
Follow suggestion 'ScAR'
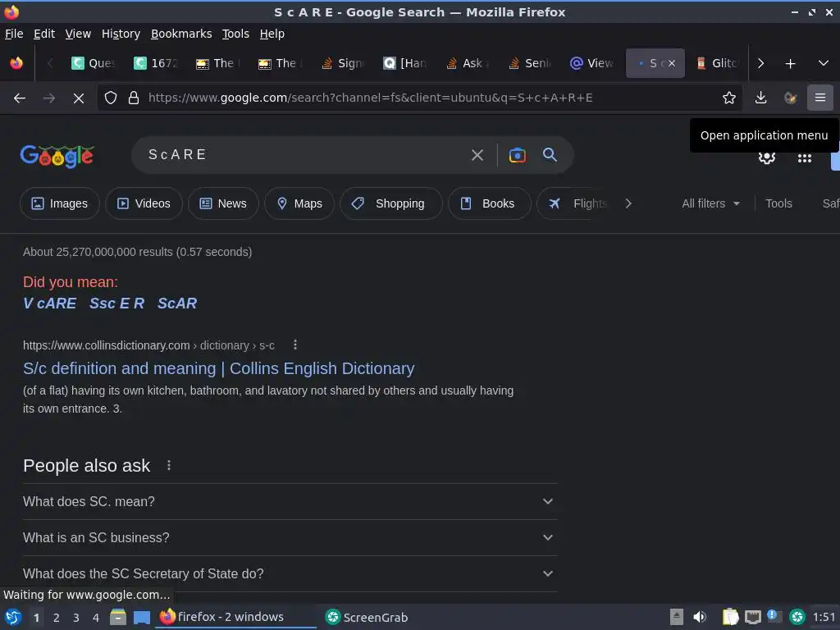point(177,304)
